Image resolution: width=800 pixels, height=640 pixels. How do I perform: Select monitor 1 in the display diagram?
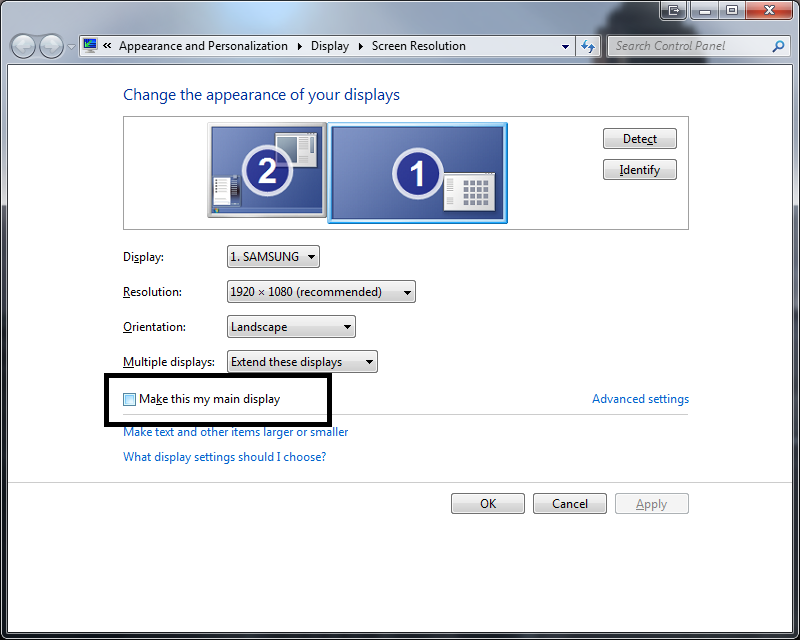[x=417, y=172]
